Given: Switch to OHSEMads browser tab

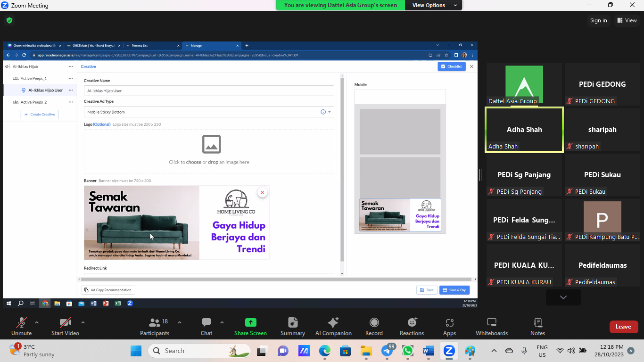Looking at the screenshot, I should [93, 46].
